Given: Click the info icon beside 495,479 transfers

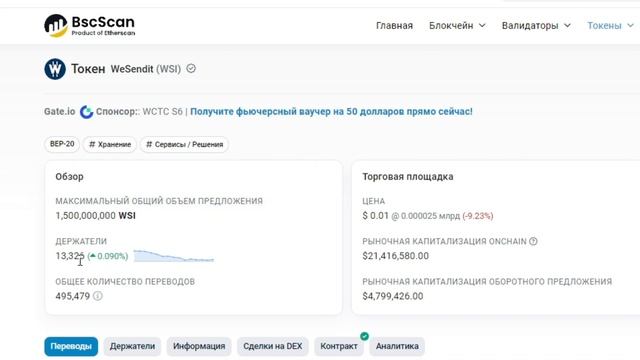Looking at the screenshot, I should [x=98, y=296].
